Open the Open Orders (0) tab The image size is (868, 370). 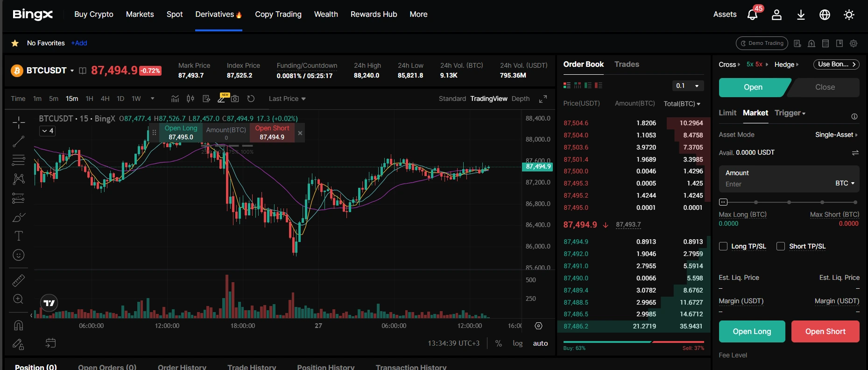click(x=107, y=367)
